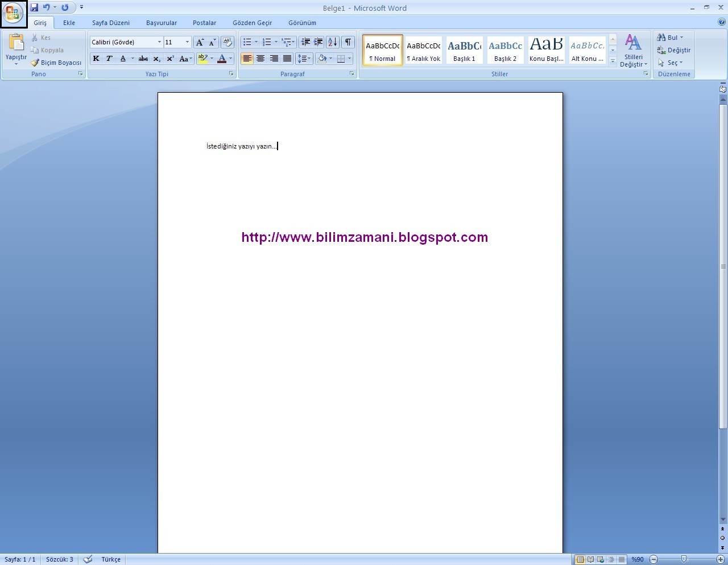Toggle bold K formatting
This screenshot has height=565, width=728.
(x=96, y=59)
